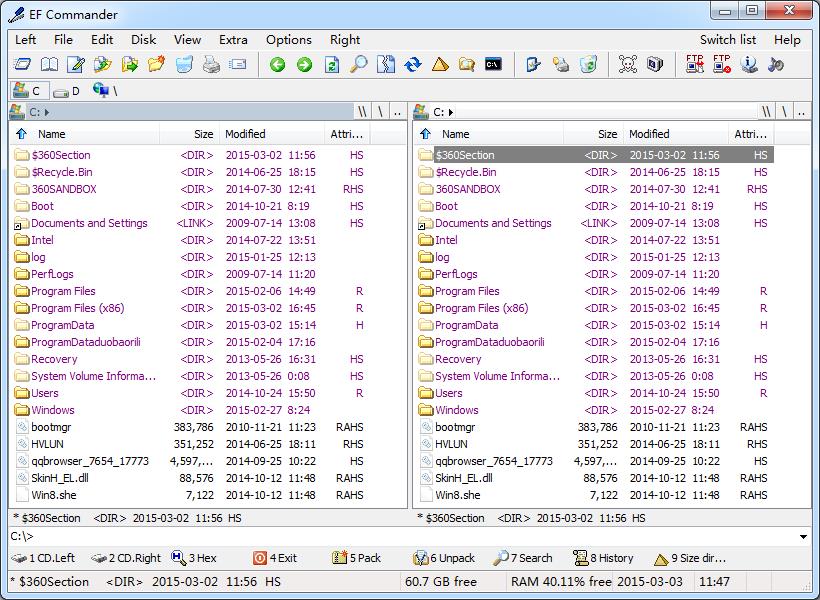Click the magnifier search icon in toolbar
The image size is (820, 600).
[358, 65]
